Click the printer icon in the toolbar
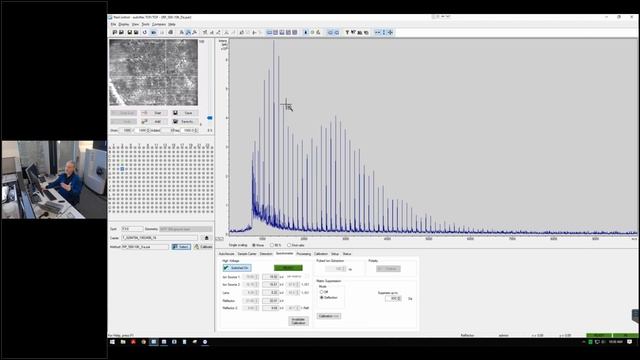Screen dimensions: 640x360 (x=171, y=32)
